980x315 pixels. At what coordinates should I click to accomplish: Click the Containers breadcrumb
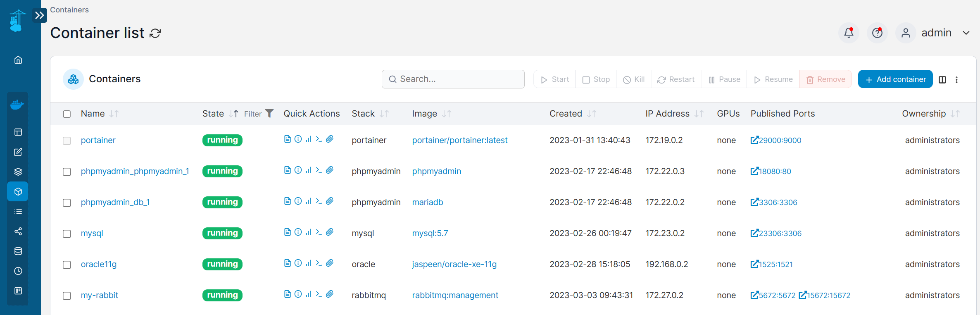click(69, 10)
